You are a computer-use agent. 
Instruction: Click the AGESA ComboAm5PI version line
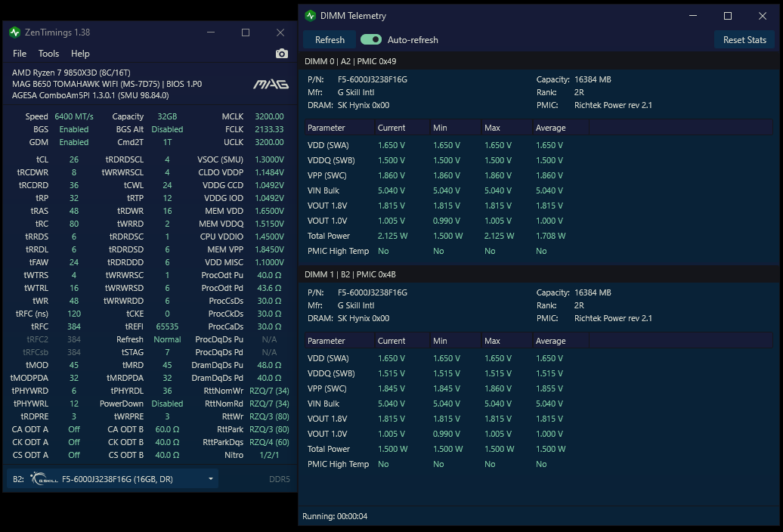(91, 95)
